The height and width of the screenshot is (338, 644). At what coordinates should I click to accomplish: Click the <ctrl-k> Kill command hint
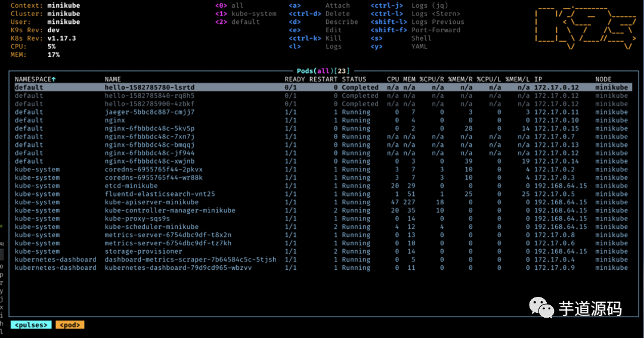click(x=315, y=38)
